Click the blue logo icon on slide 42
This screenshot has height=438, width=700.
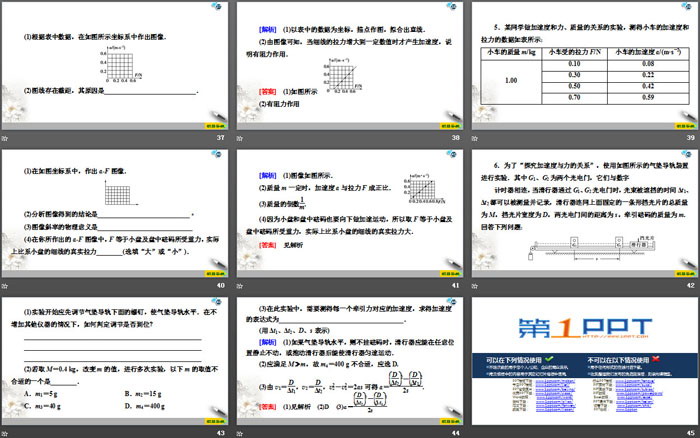[687, 154]
